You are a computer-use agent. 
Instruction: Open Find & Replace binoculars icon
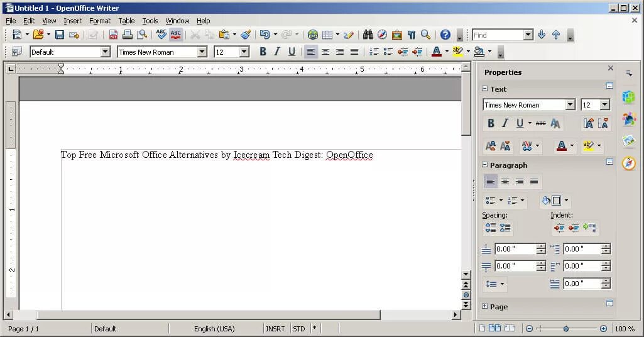pos(368,35)
